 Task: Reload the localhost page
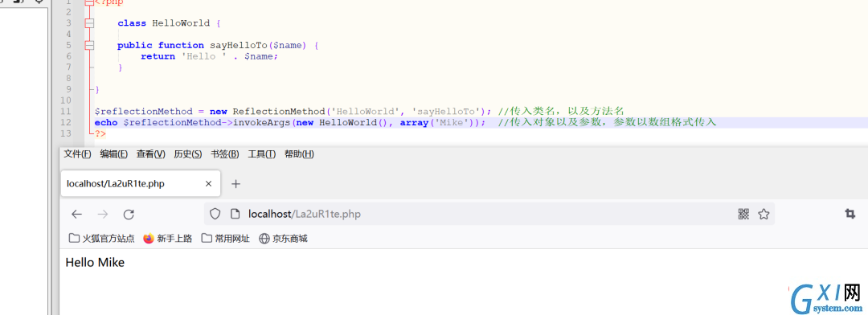pos(129,215)
